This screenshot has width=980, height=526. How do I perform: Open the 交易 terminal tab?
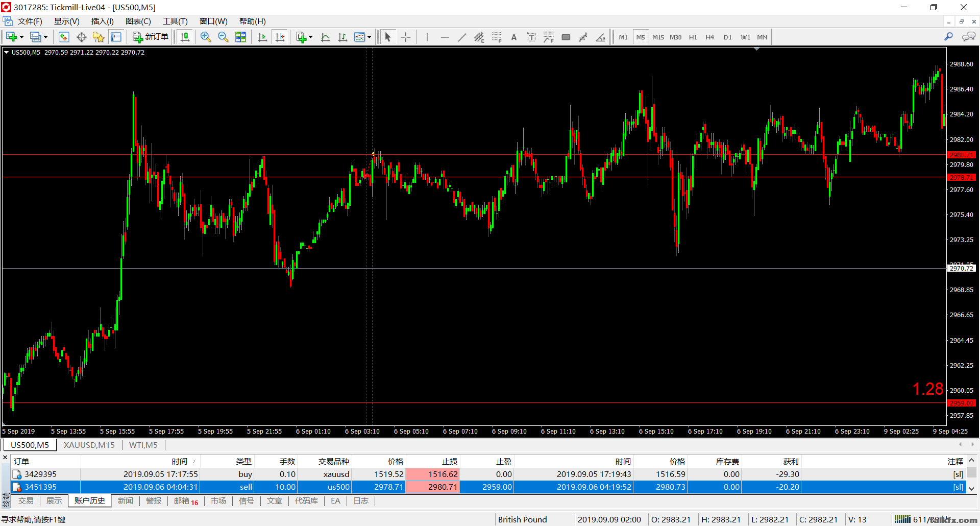point(26,500)
